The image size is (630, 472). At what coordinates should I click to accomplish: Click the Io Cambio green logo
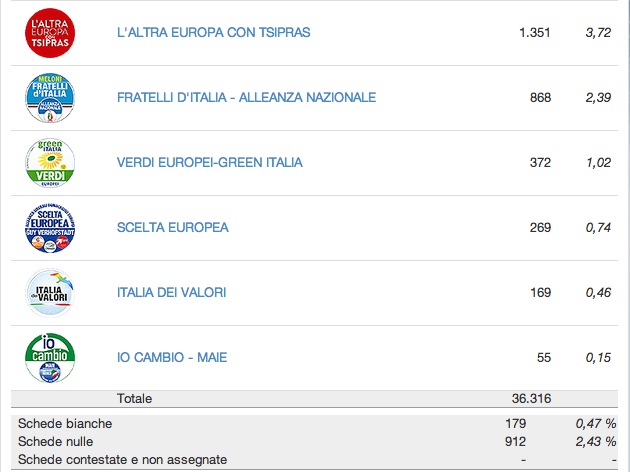50,358
